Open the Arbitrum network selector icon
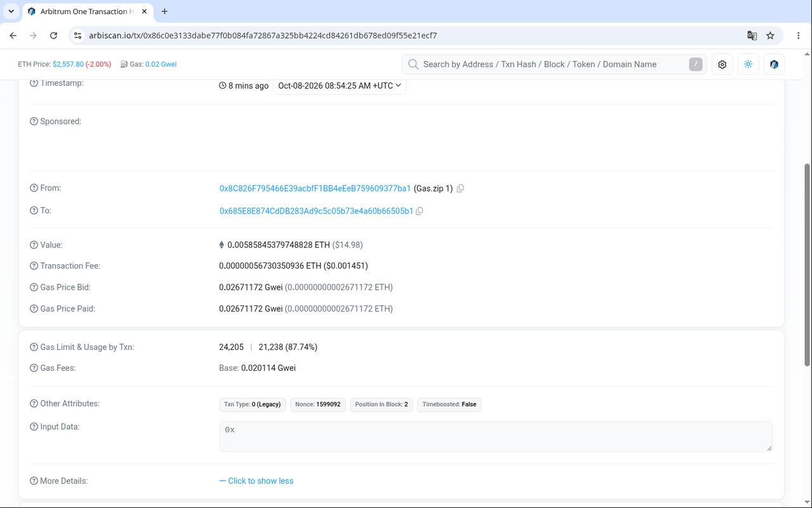Viewport: 812px width, 508px height. [x=774, y=64]
